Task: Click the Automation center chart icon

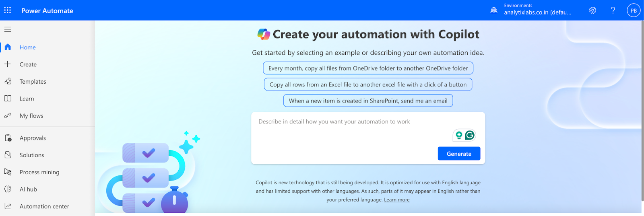Action: coord(8,206)
